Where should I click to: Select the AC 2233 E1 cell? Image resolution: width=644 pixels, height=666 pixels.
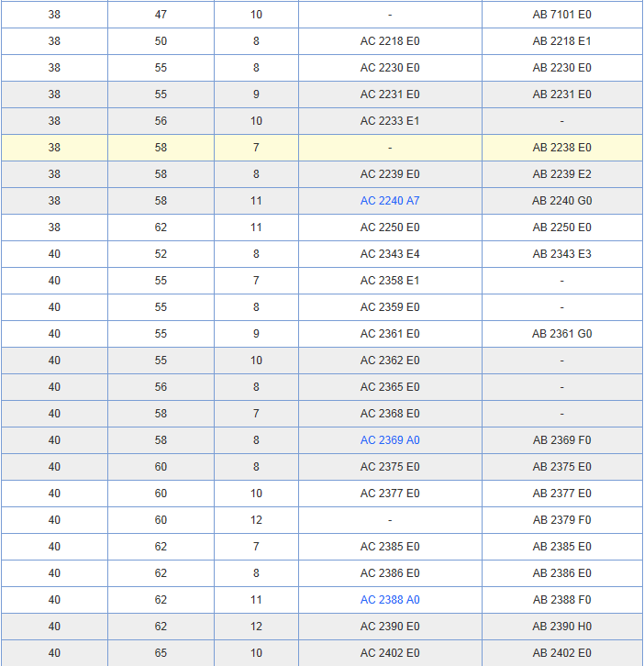pyautogui.click(x=390, y=121)
